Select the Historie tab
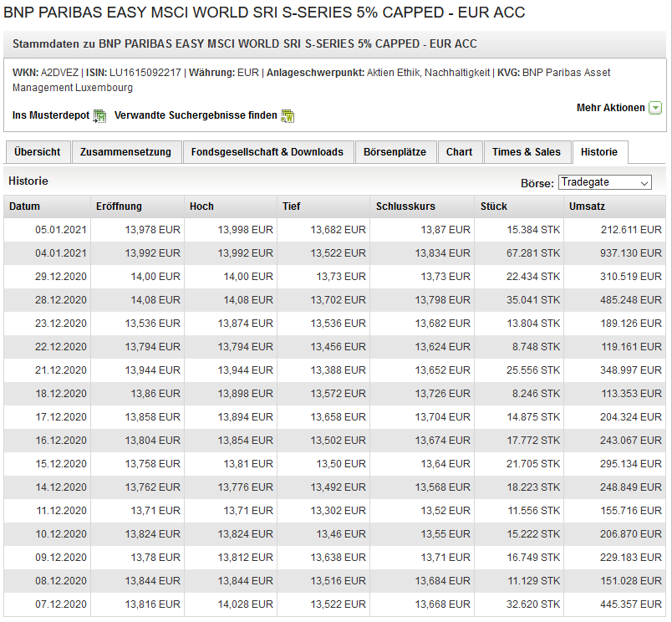 click(599, 152)
